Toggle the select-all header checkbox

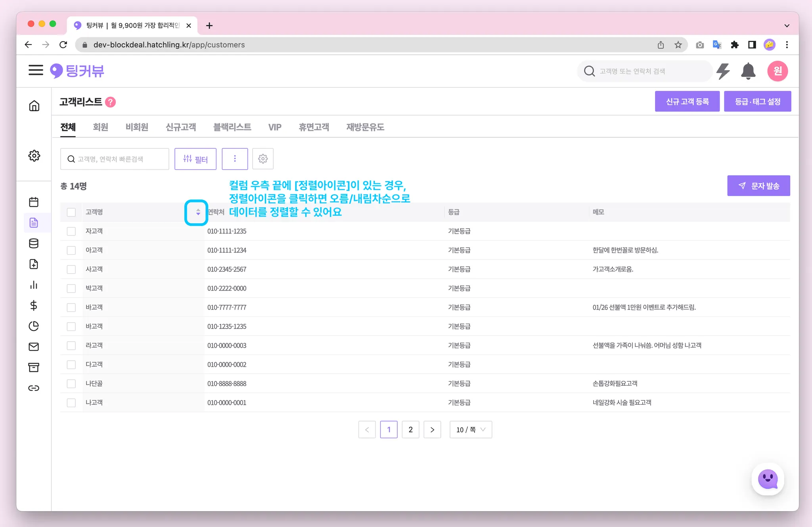[71, 212]
